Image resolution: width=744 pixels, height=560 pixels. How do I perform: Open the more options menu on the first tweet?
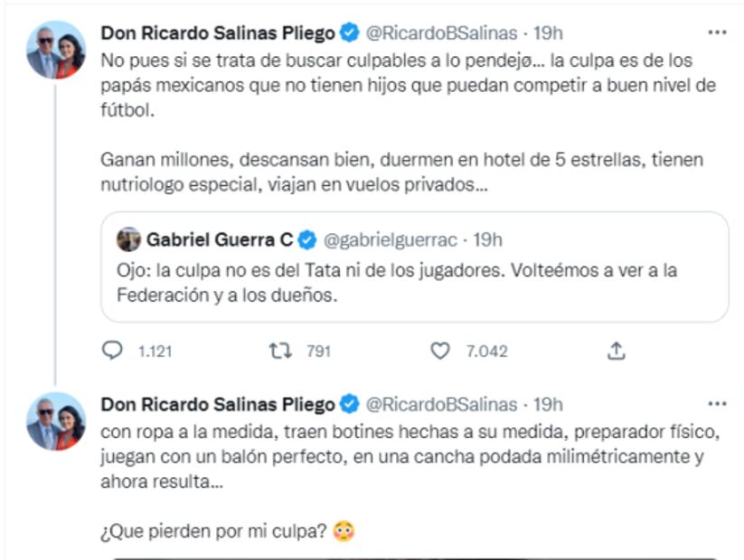[x=717, y=33]
